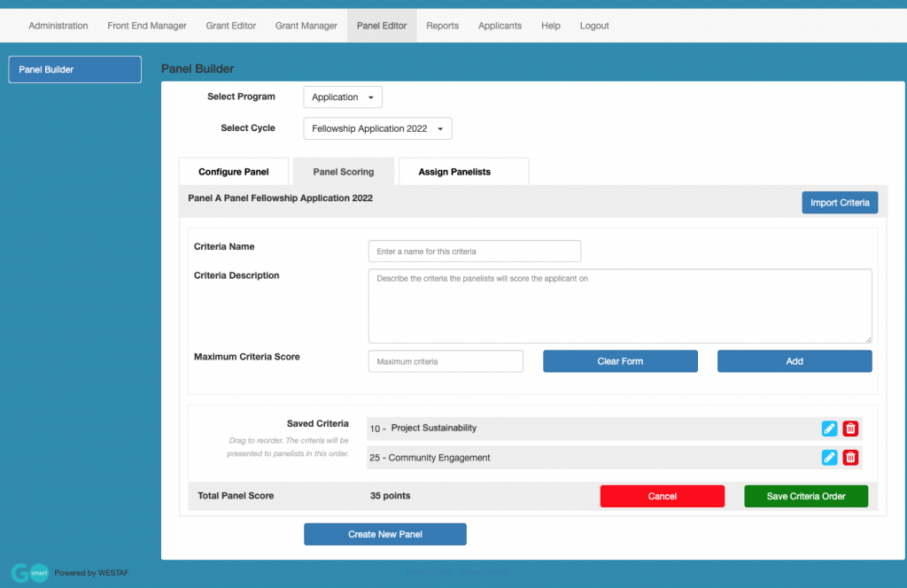Screen dimensions: 907x588
Task: Edit the Community Engagement criteria
Action: (x=829, y=458)
